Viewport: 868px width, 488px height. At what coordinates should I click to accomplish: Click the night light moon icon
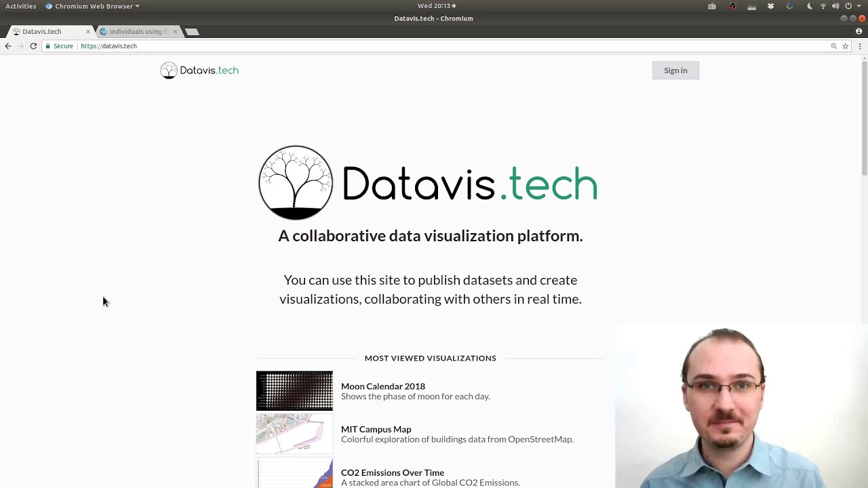tap(810, 6)
